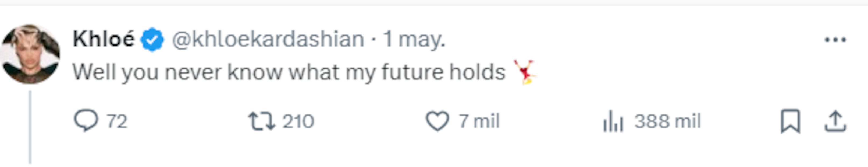Image resolution: width=868 pixels, height=167 pixels.
Task: Open Khloé's profile picture
Action: [x=31, y=54]
